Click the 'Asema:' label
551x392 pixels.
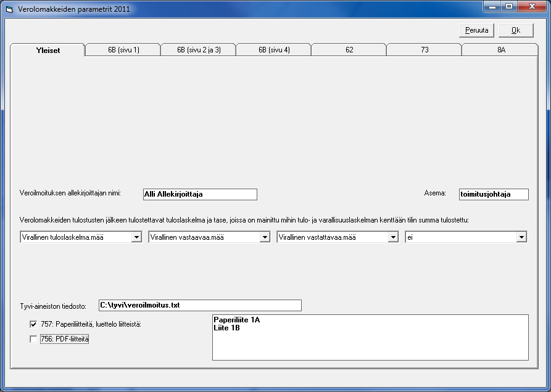pyautogui.click(x=435, y=193)
